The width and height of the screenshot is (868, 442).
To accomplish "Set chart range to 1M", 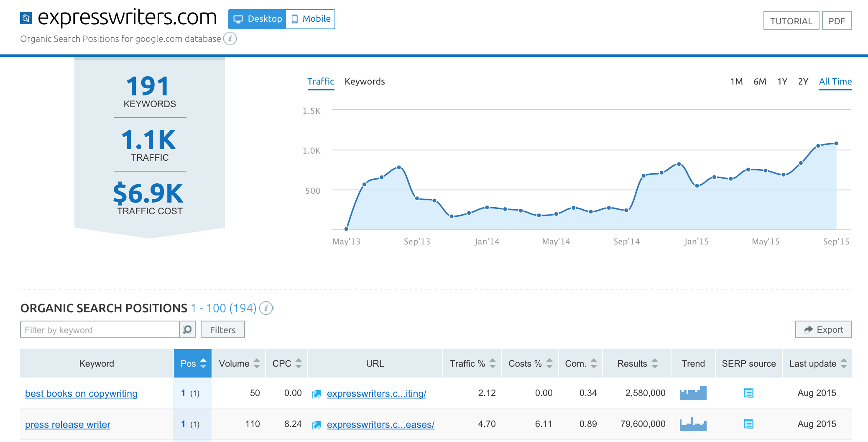I will click(x=736, y=82).
